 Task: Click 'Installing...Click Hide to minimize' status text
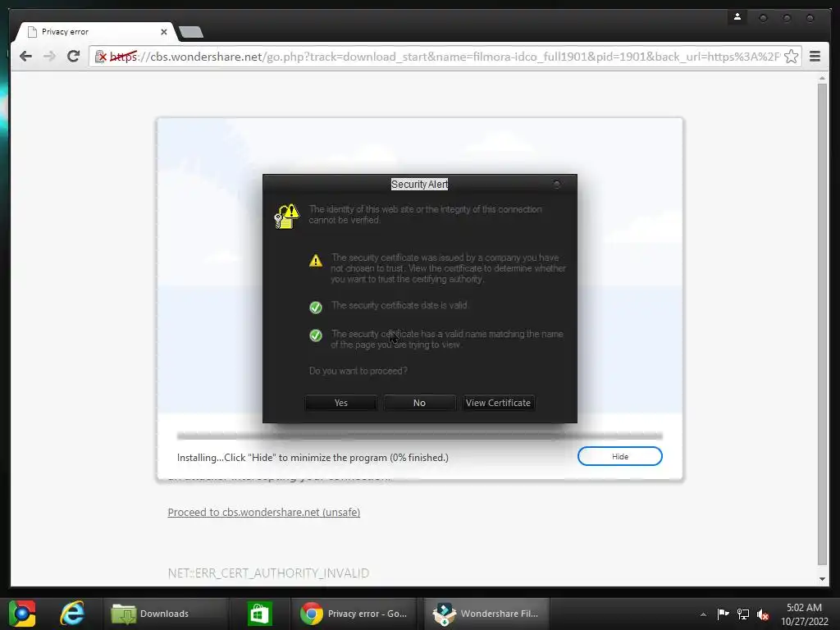[x=313, y=458]
